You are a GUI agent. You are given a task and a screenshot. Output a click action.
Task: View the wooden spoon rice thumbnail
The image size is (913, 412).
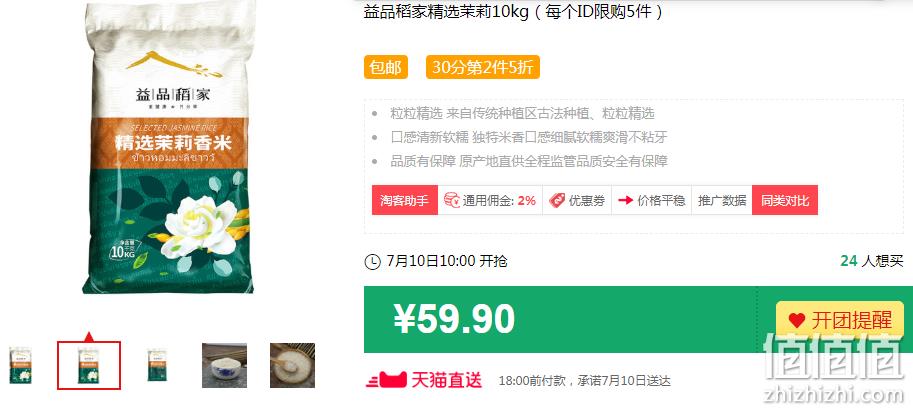click(x=292, y=365)
